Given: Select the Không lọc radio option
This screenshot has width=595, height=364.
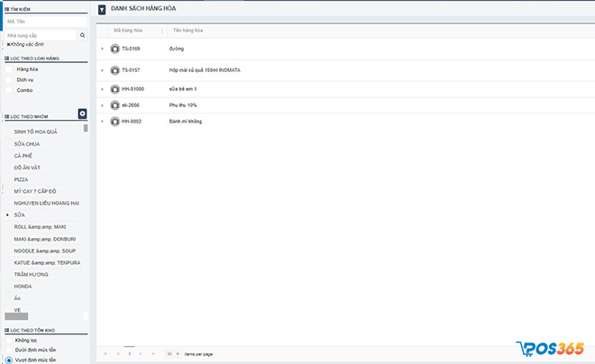Looking at the screenshot, I should coord(9,341).
